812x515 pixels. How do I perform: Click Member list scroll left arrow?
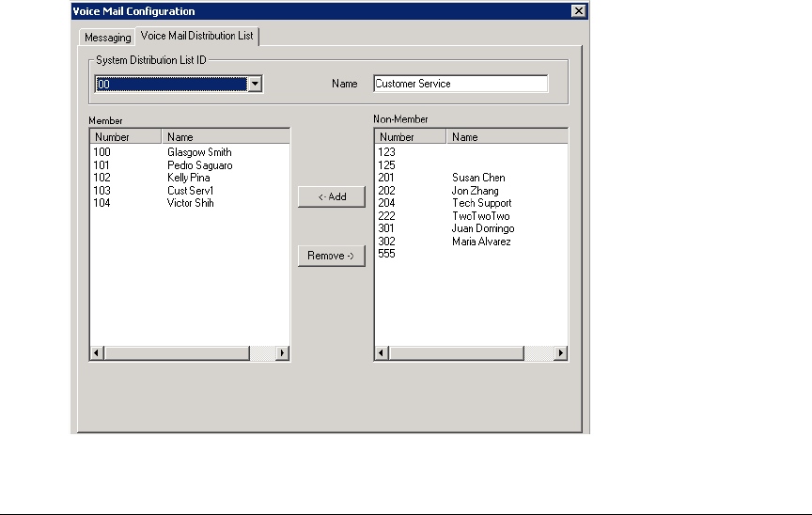(x=97, y=353)
